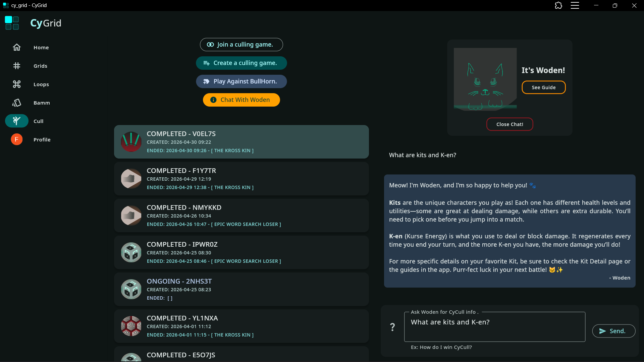644x362 pixels.
Task: Go to the Grids menu label
Action: click(x=40, y=66)
